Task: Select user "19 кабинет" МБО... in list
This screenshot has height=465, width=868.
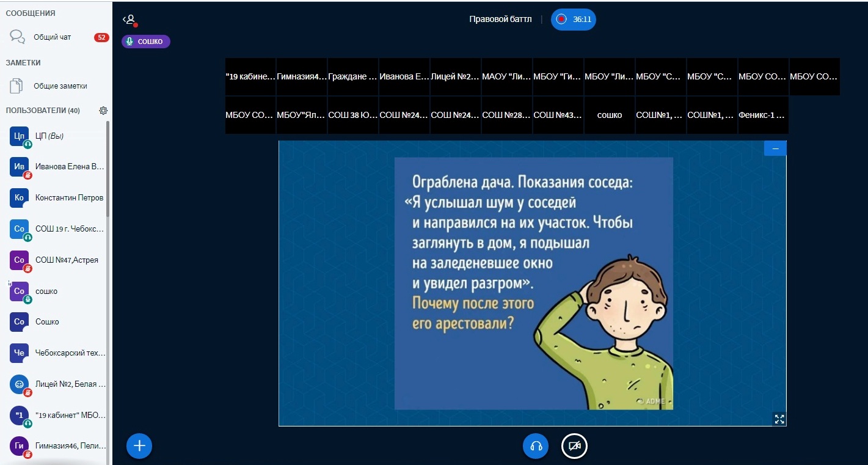Action: click(x=56, y=416)
